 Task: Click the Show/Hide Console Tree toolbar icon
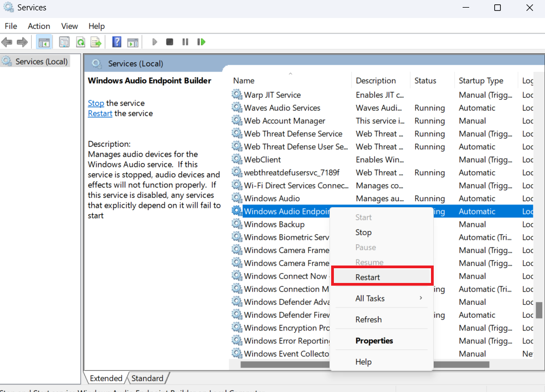click(44, 42)
